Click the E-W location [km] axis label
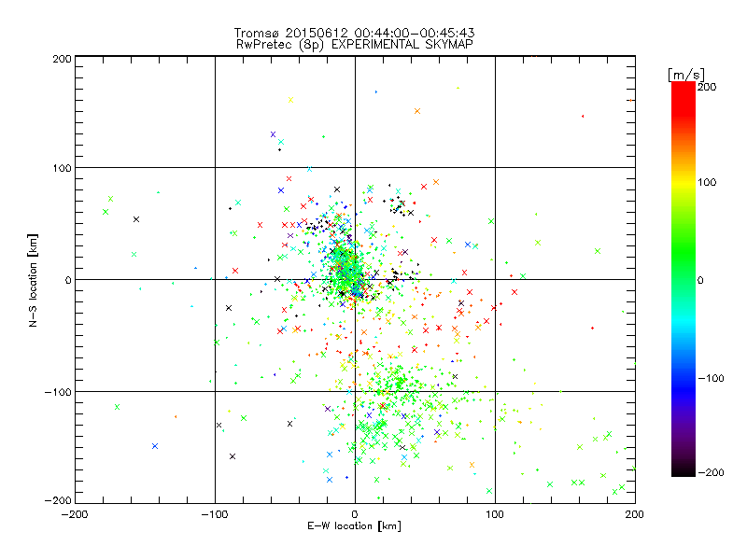The height and width of the screenshot is (560, 747). pyautogui.click(x=355, y=526)
